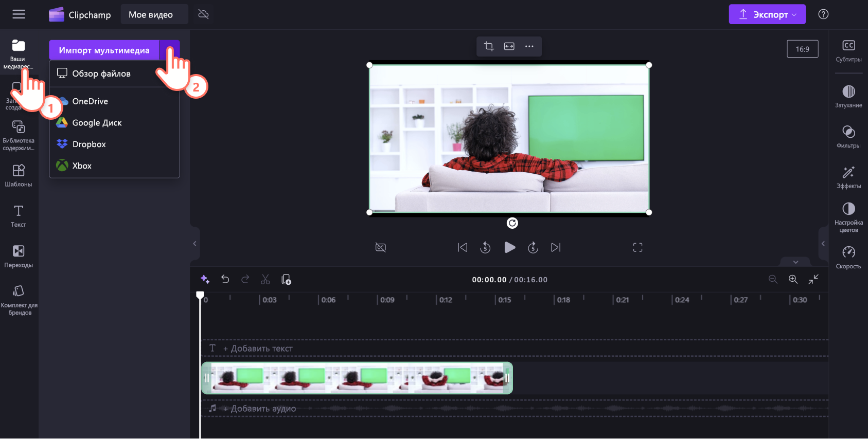Screen dimensions: 868x439
Task: Click the clip's right trim handle
Action: tap(507, 378)
